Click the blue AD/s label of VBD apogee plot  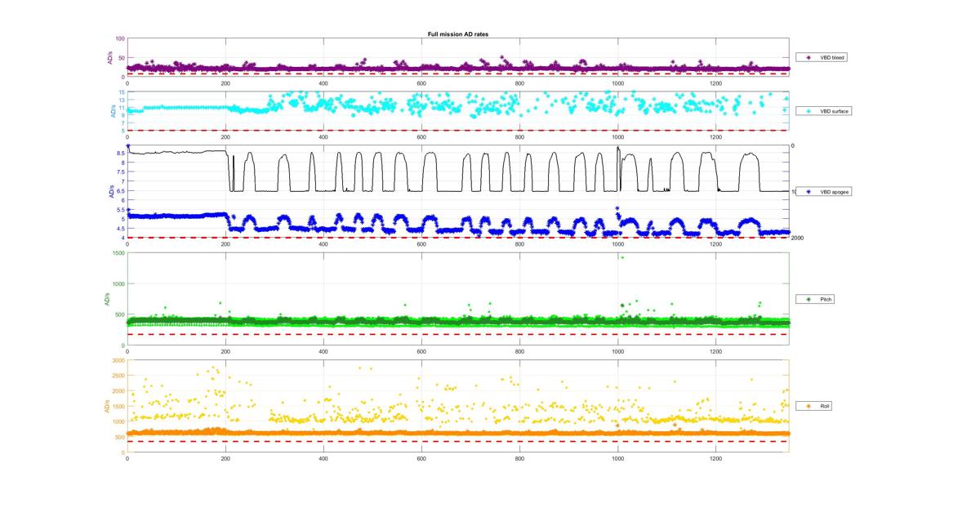[110, 191]
